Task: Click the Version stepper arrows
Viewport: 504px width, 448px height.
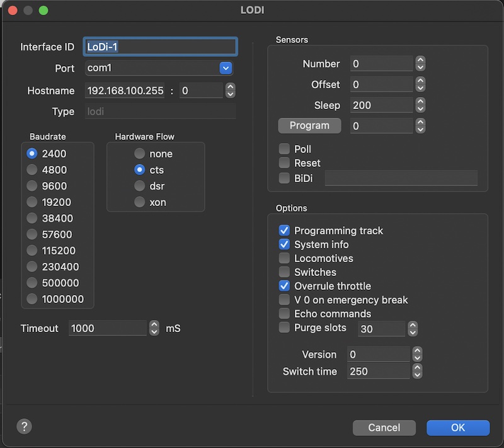Action: (417, 354)
